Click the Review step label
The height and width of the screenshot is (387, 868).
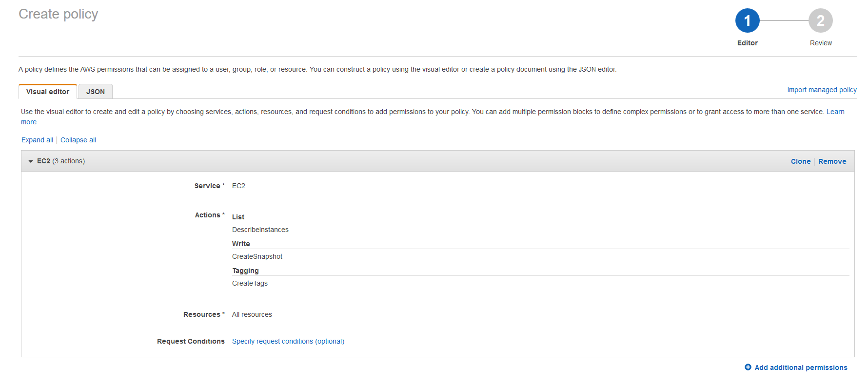821,43
